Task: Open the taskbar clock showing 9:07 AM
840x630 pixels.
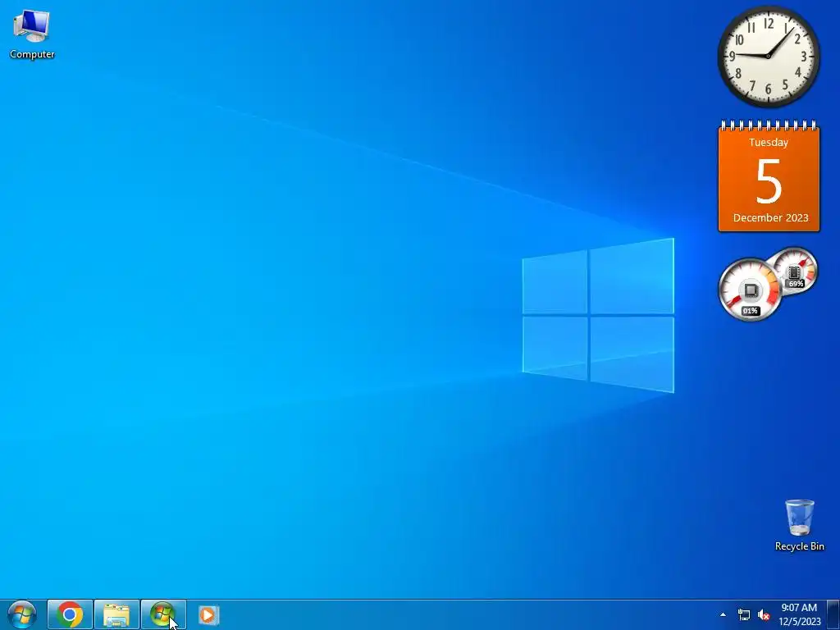Action: [x=799, y=614]
